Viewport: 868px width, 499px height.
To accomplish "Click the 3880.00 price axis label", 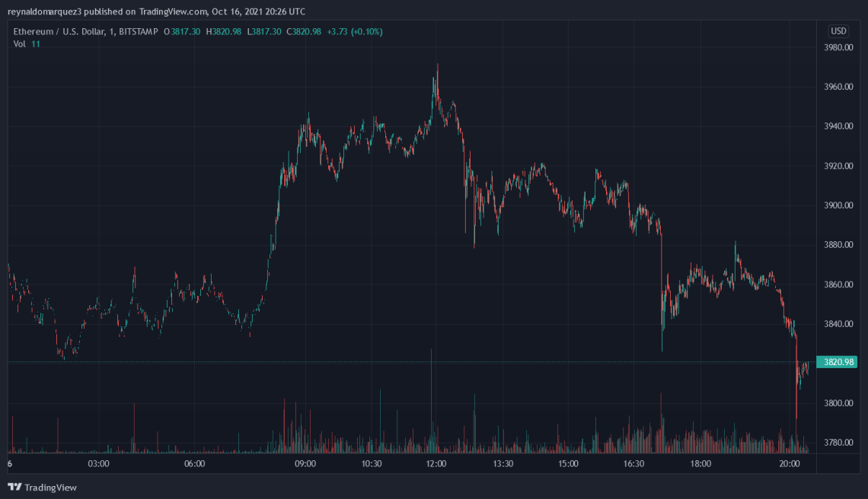I will [838, 244].
